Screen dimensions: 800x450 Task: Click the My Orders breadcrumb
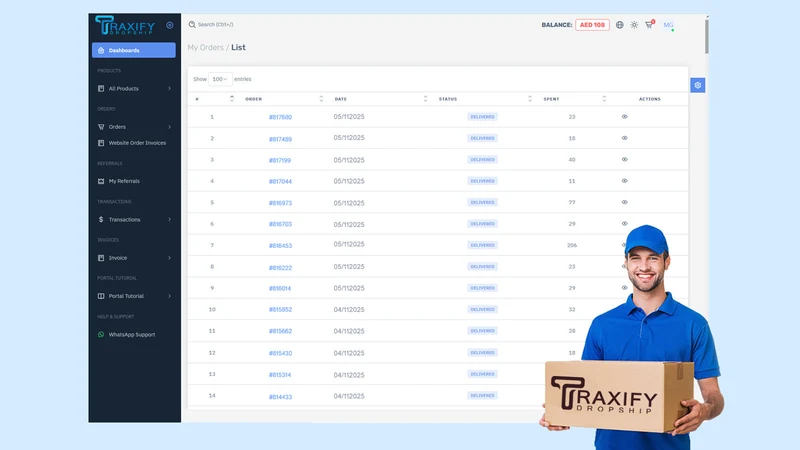[206, 47]
